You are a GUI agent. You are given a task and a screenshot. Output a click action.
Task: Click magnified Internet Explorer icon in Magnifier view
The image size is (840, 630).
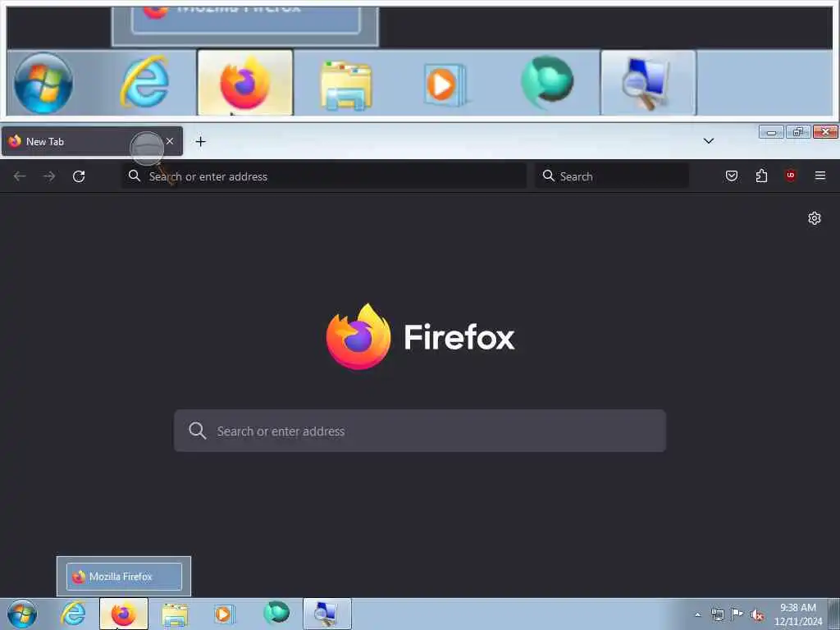144,83
